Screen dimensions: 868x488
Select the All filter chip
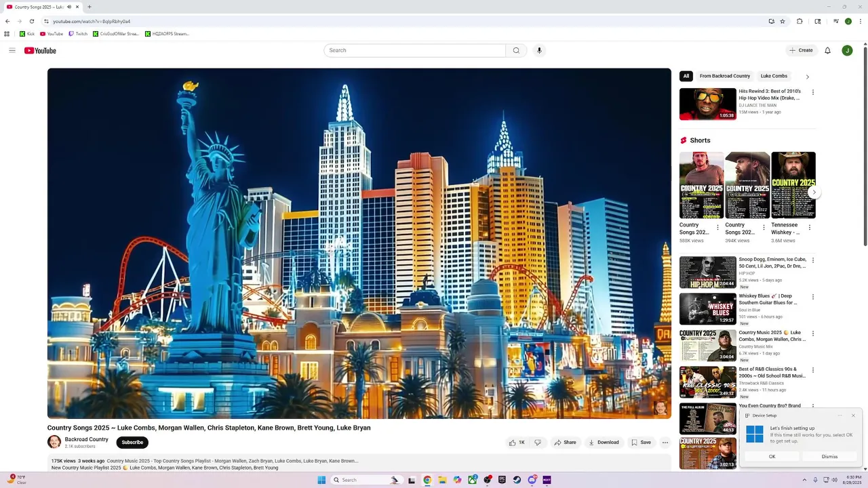(x=686, y=76)
